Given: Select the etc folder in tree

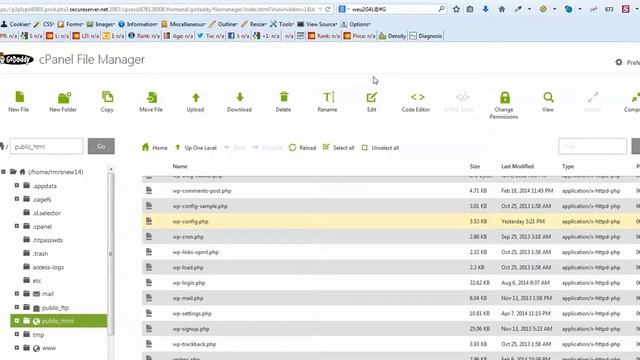Looking at the screenshot, I should click(37, 280).
